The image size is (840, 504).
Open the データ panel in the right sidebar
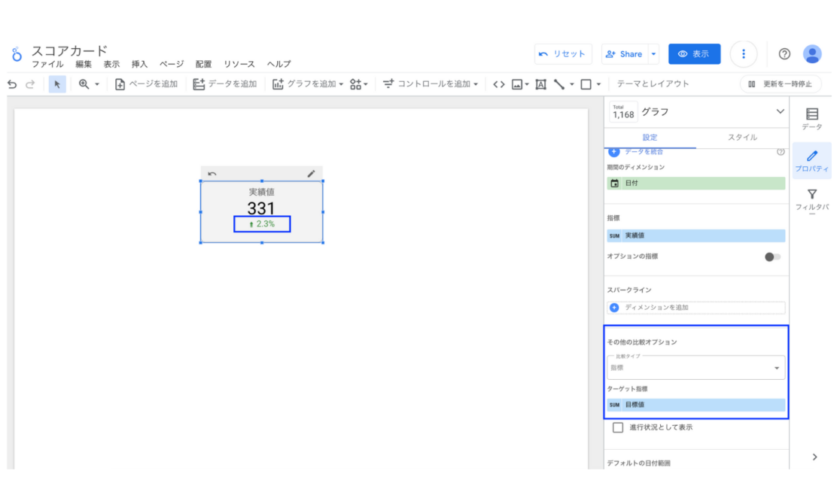click(812, 119)
